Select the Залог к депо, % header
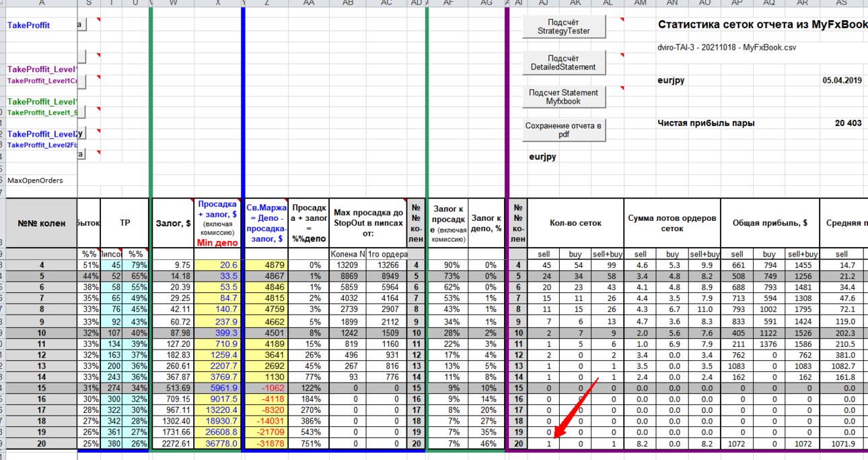Screen dimensions: 868x460 [x=486, y=223]
